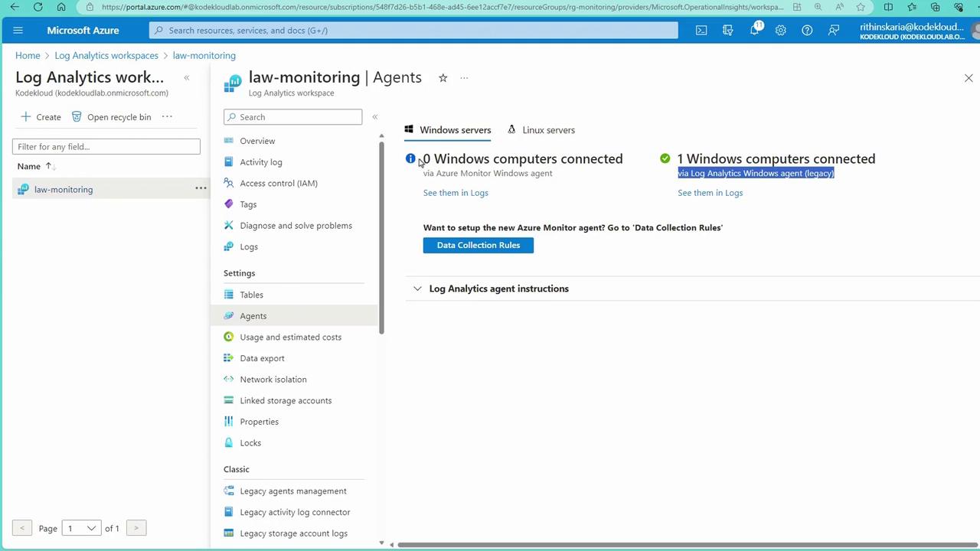The height and width of the screenshot is (551, 980).
Task: Collapse the workspaces list panel
Action: (186, 78)
